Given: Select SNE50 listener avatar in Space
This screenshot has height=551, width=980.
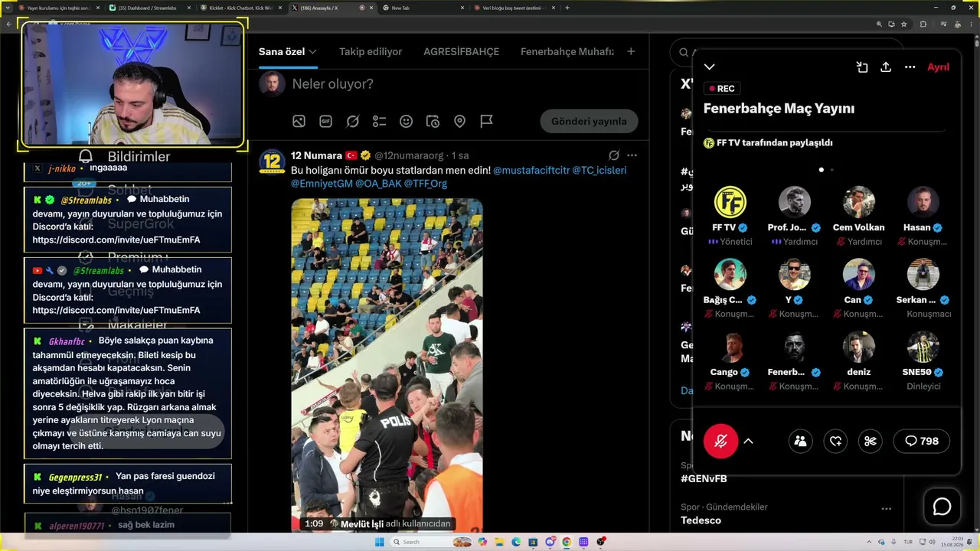Looking at the screenshot, I should 923,347.
